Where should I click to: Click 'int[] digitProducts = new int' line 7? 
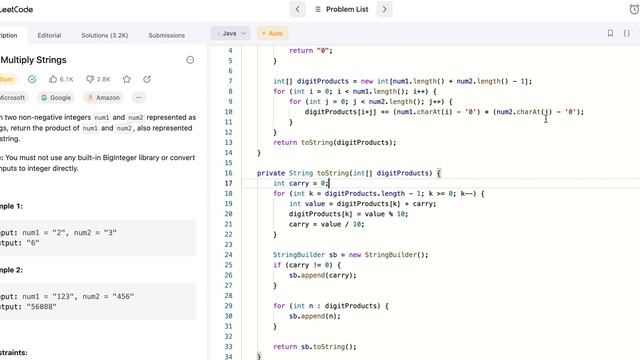point(402,81)
